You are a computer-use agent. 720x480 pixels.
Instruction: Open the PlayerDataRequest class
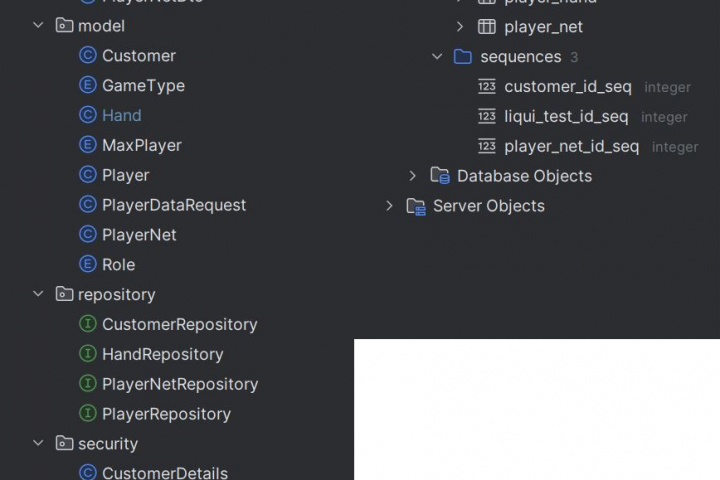click(x=174, y=205)
